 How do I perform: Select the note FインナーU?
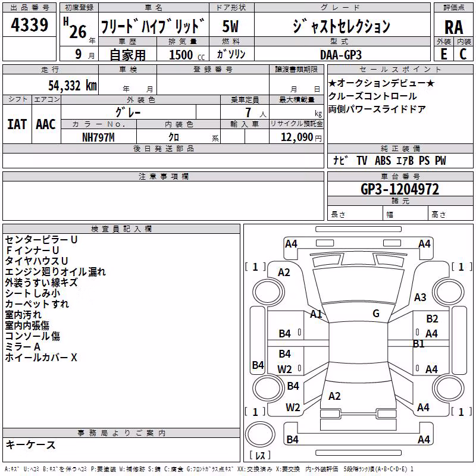32,250
